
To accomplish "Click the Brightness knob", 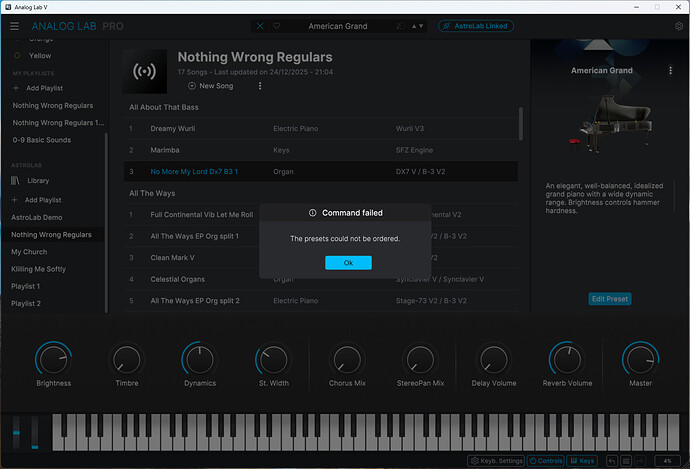I will [x=53, y=360].
